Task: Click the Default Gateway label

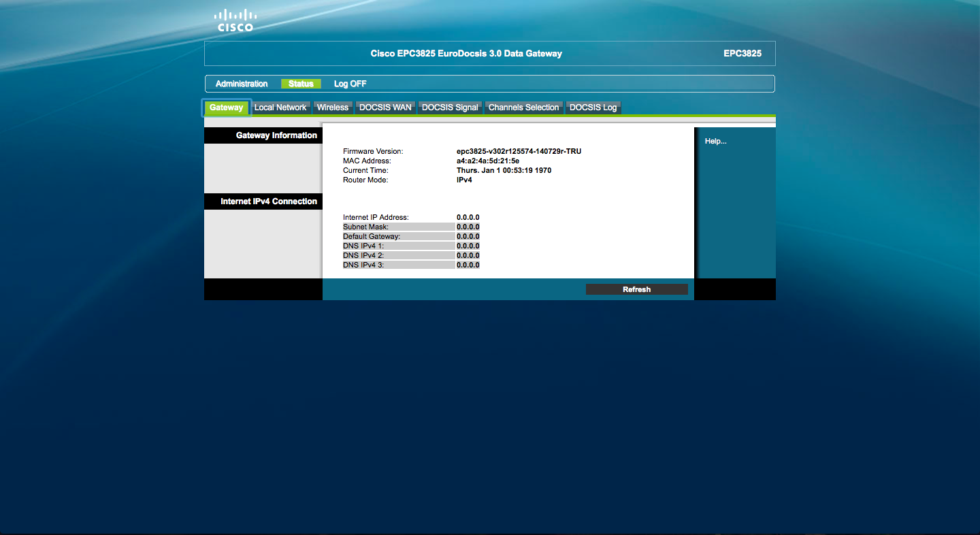Action: [372, 236]
